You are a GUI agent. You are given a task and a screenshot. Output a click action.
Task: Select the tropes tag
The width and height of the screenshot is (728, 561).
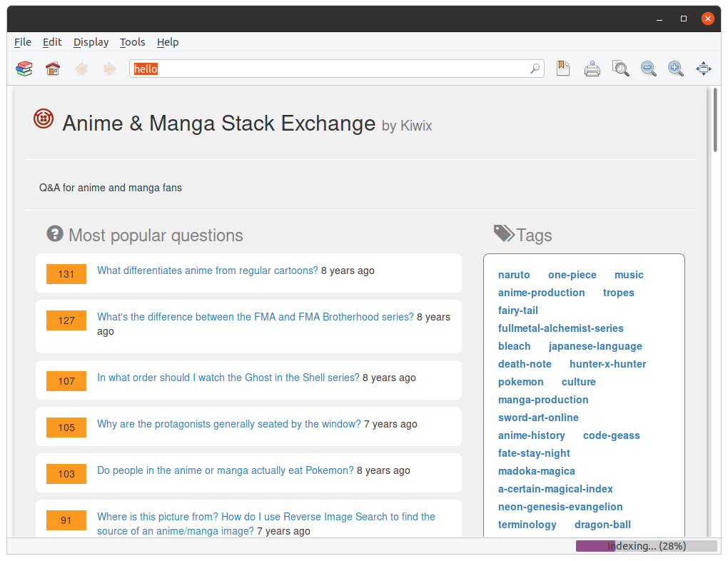click(618, 293)
